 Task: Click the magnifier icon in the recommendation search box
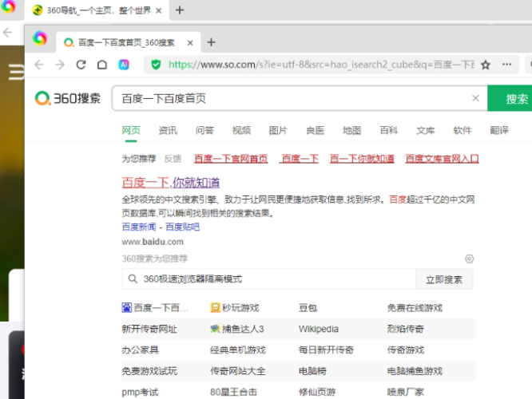tap(133, 279)
